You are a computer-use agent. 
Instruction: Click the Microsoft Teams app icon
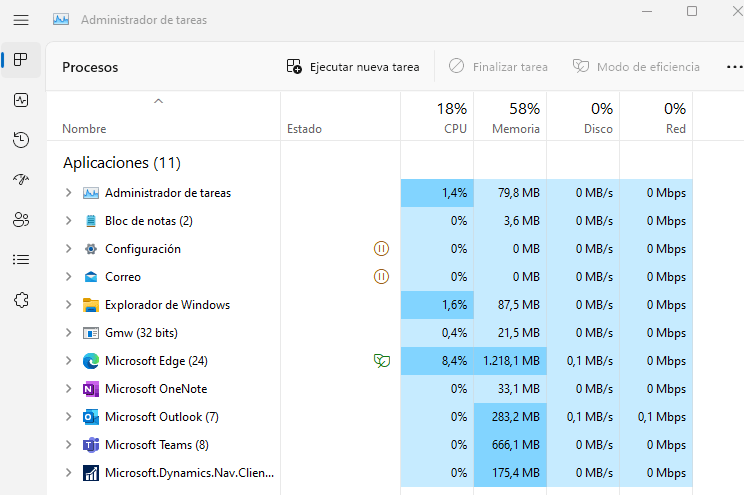tap(91, 445)
